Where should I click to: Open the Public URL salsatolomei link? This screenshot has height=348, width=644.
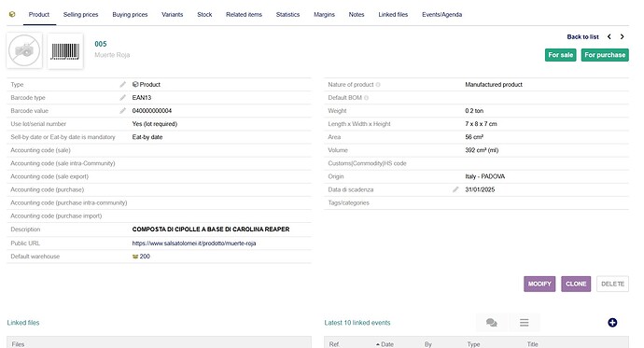[x=194, y=244]
